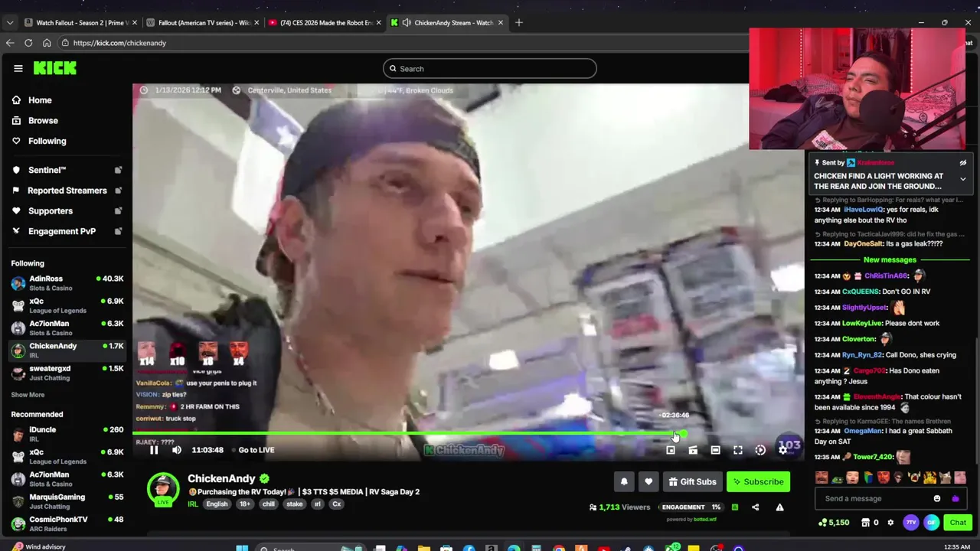The image size is (980, 551).
Task: Click the KICK logo
Action: [x=54, y=68]
